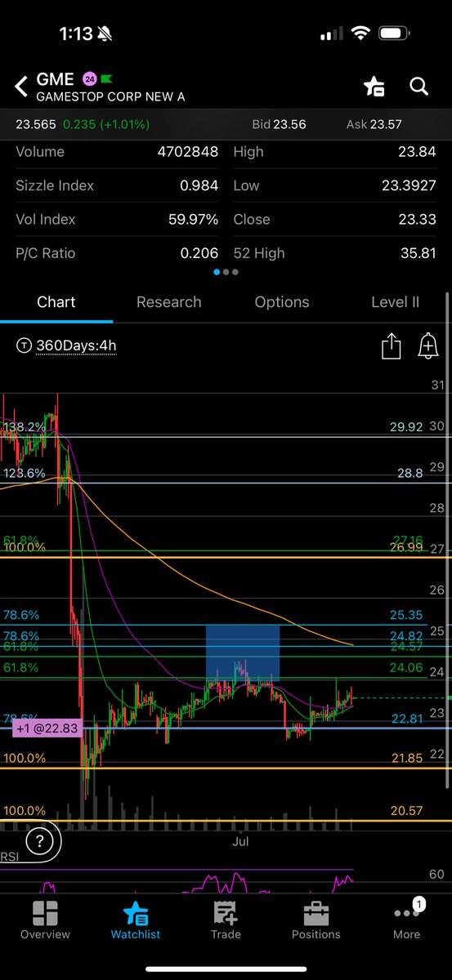Tap the blue shaded rectangle on chart

coord(243,653)
